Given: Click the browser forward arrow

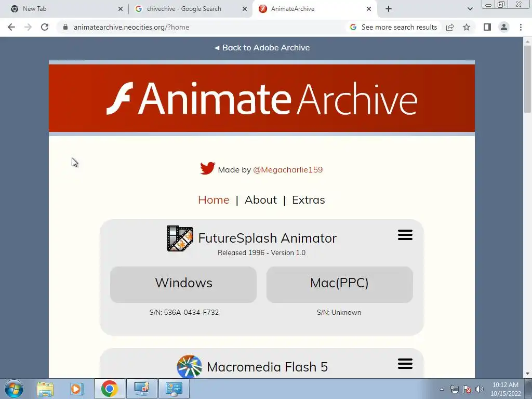Looking at the screenshot, I should tap(28, 27).
